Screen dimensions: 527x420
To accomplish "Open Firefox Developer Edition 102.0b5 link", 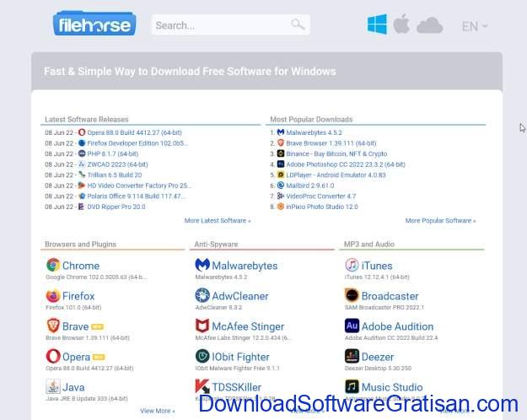I will 137,143.
